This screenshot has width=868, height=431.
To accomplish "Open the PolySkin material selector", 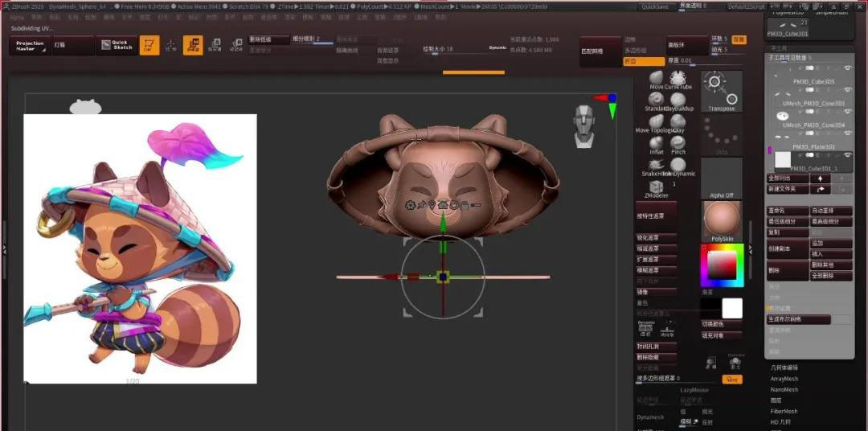I will click(722, 222).
